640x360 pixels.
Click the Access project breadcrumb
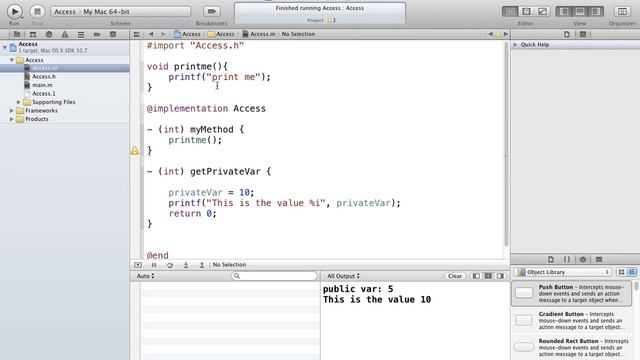pyautogui.click(x=187, y=34)
